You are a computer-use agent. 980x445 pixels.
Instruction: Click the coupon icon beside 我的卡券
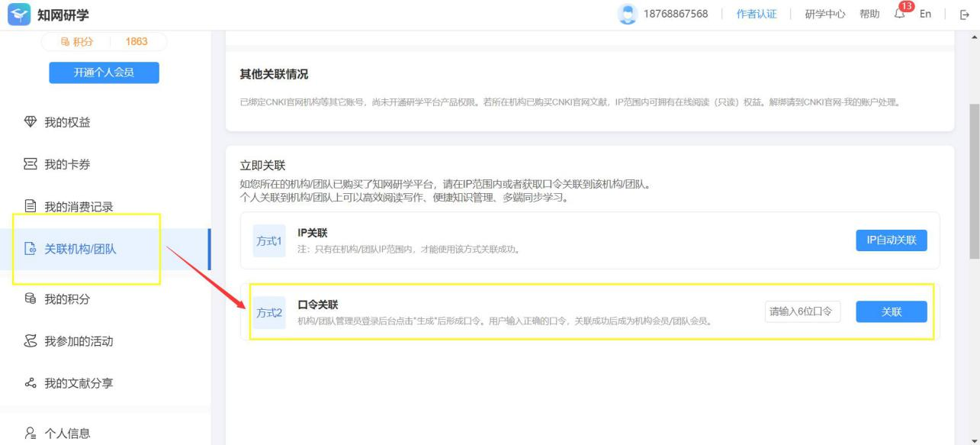pyautogui.click(x=31, y=165)
